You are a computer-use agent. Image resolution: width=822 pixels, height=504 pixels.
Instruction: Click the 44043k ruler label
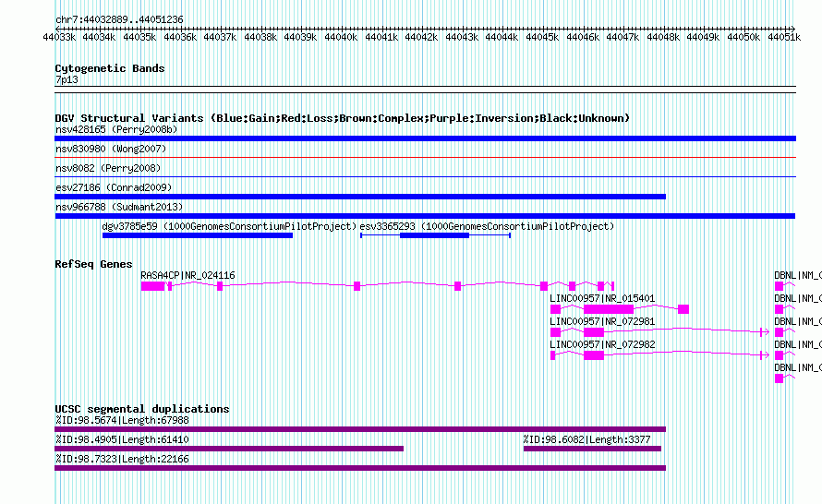pyautogui.click(x=461, y=37)
